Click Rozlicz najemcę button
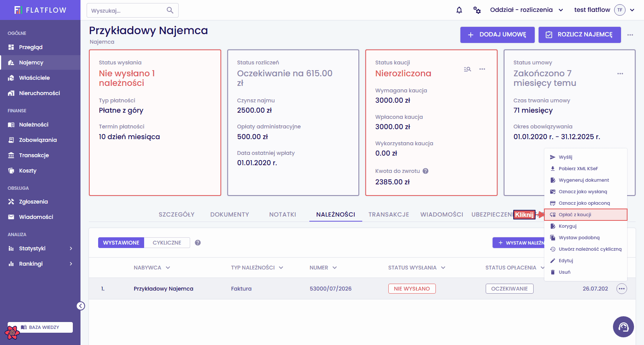This screenshot has height=345, width=644. [580, 35]
